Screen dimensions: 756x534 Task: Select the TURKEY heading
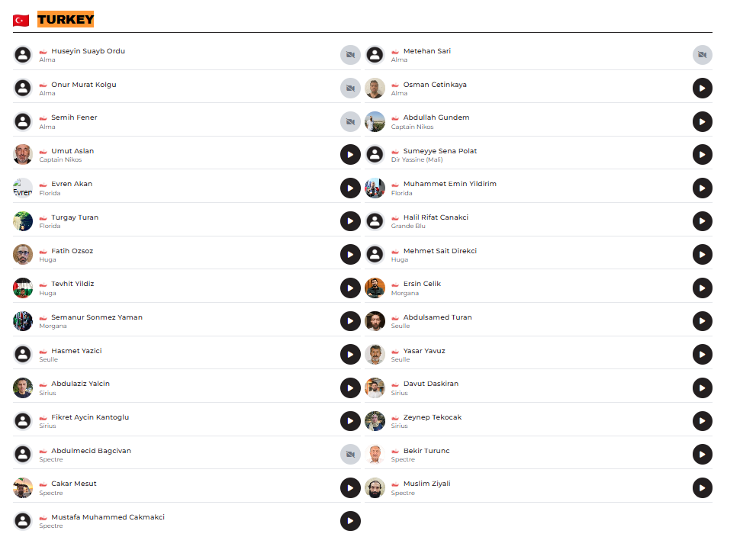[66, 20]
